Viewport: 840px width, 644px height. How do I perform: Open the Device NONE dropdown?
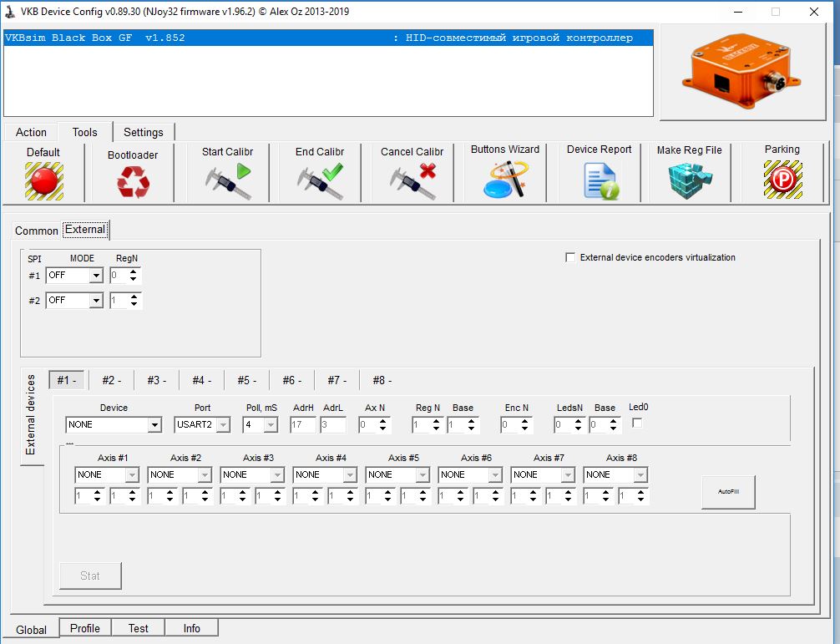tap(113, 425)
